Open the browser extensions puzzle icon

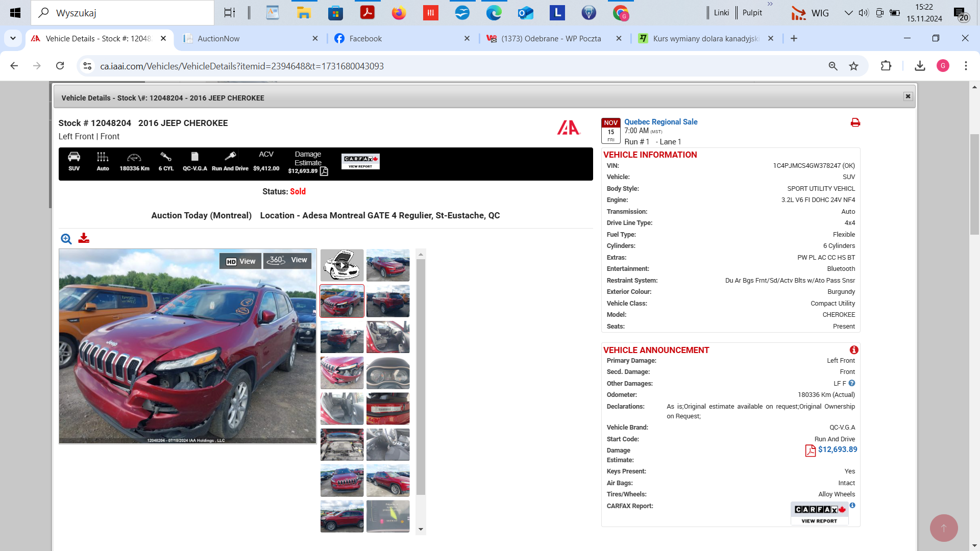pos(886,66)
